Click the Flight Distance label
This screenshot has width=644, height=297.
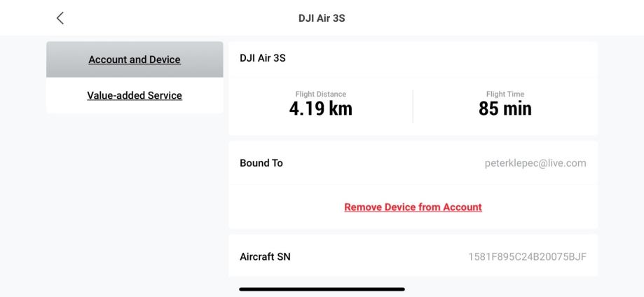coord(320,95)
